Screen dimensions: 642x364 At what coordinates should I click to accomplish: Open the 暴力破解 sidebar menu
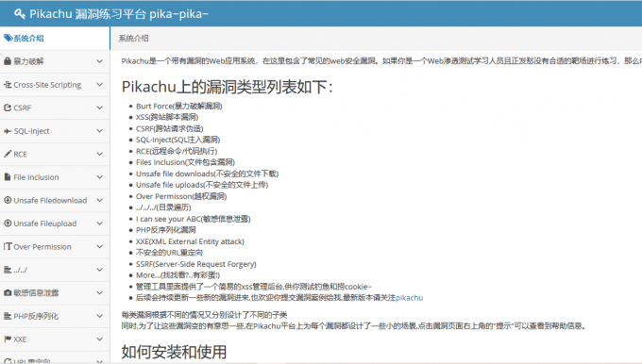(x=55, y=61)
